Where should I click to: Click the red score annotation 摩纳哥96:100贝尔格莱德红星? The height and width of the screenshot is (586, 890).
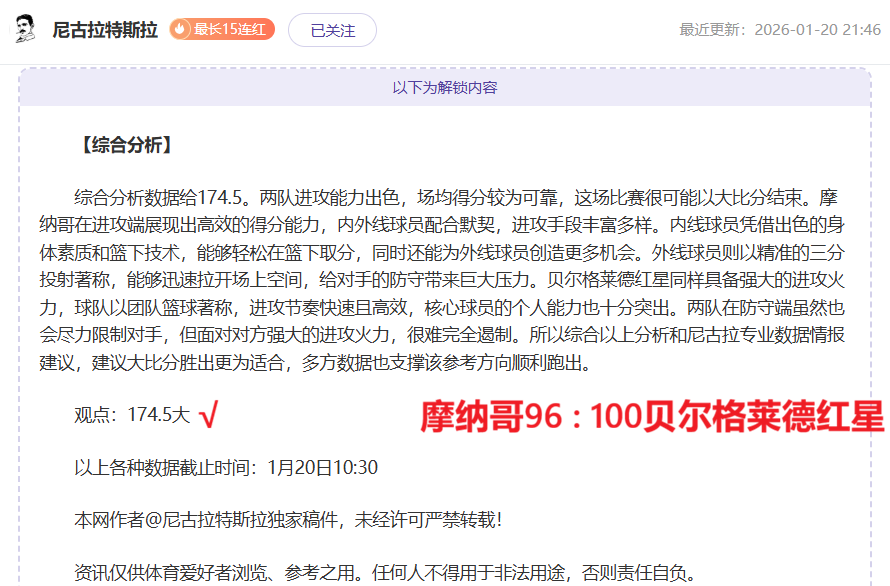[x=649, y=420]
